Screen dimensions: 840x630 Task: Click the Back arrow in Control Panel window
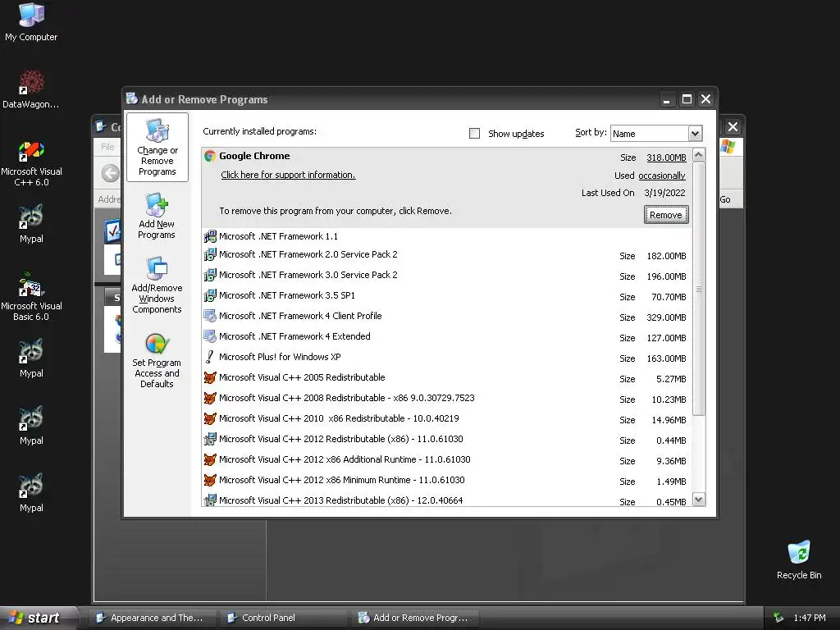click(x=111, y=173)
